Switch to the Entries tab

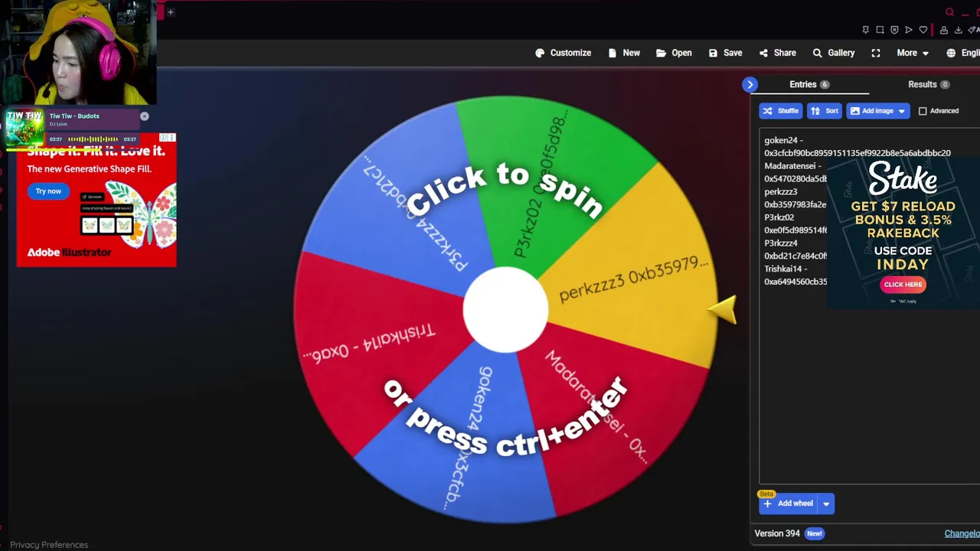click(x=809, y=84)
